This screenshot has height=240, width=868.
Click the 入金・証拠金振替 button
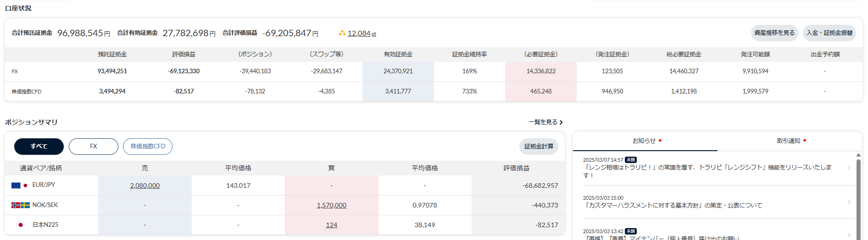pyautogui.click(x=829, y=33)
